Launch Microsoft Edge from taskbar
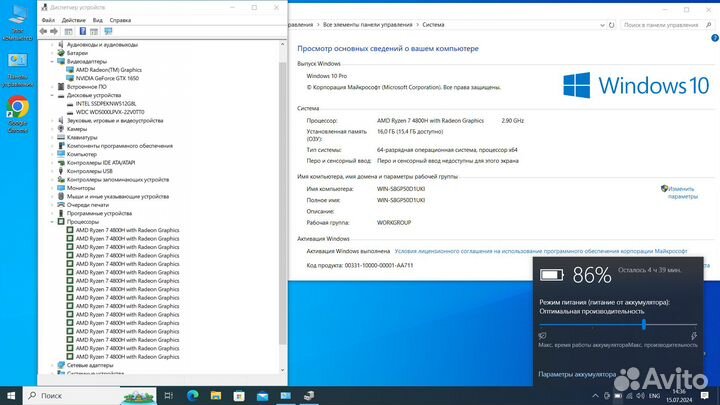This screenshot has height=405, width=720. point(192,395)
